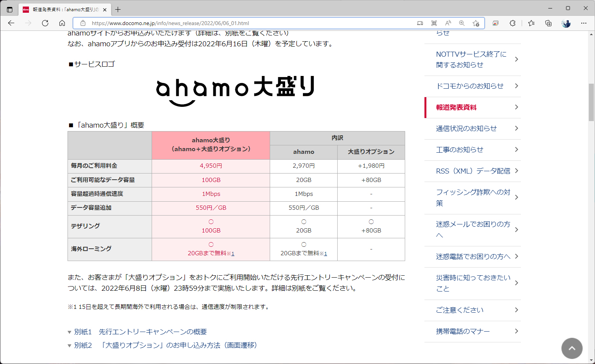Click the scroll-to-top circle button
Image resolution: width=595 pixels, height=364 pixels.
coord(572,348)
